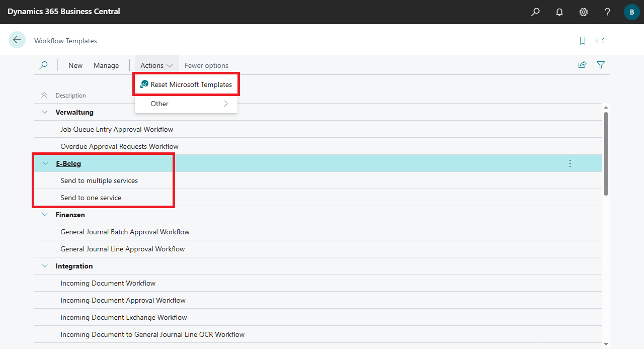Collapse the Verwaltung group
644x362 pixels.
coord(45,112)
